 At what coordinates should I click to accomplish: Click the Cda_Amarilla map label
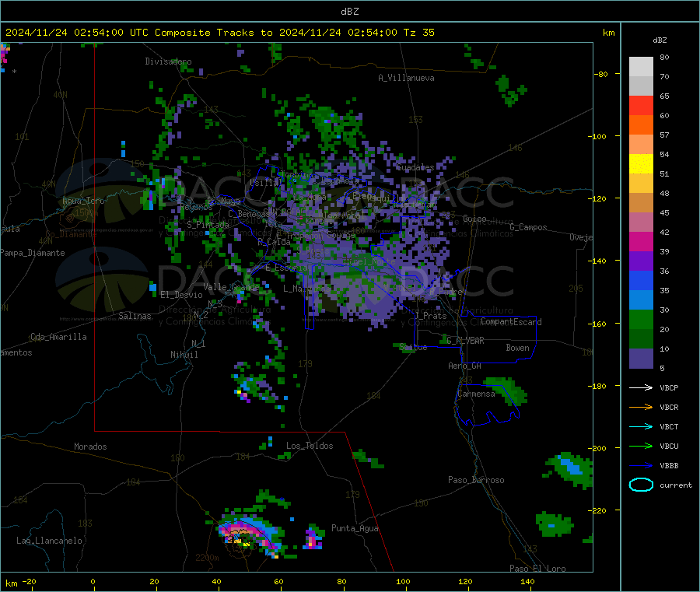pyautogui.click(x=58, y=337)
